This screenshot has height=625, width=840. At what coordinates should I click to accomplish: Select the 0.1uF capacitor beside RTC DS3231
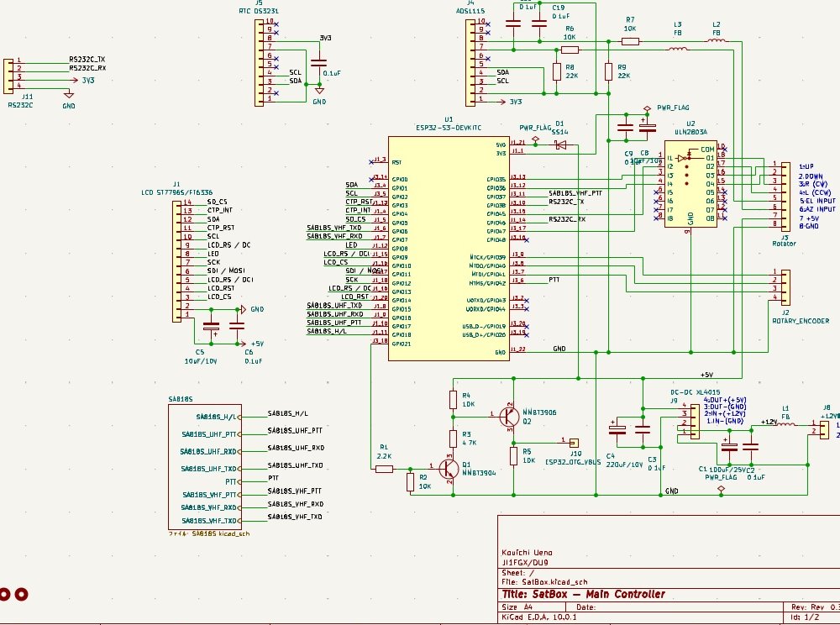(x=318, y=63)
